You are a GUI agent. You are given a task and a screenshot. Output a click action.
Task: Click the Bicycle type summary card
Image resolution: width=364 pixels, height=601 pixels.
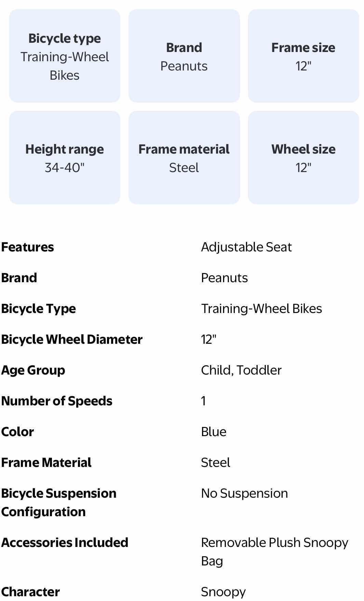[x=65, y=56]
